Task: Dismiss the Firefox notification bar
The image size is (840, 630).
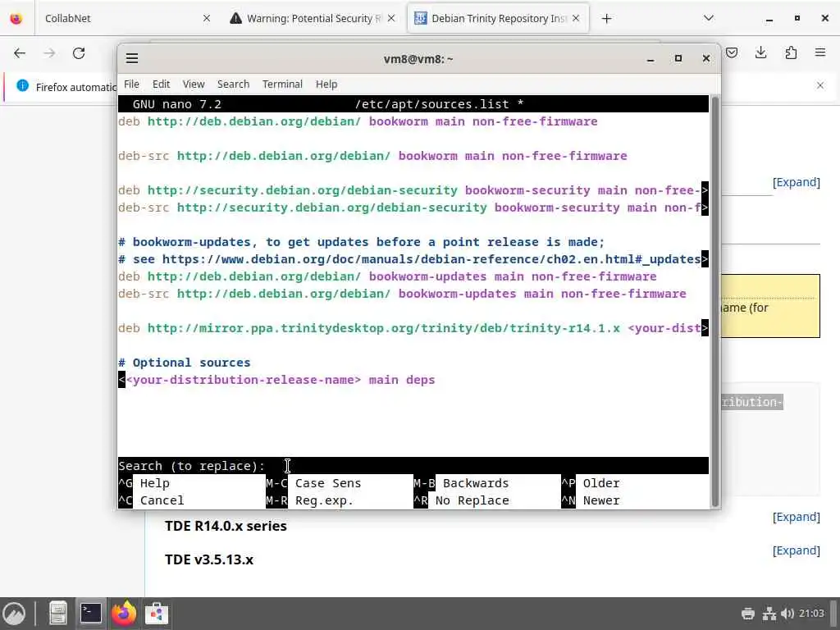Action: tap(820, 85)
